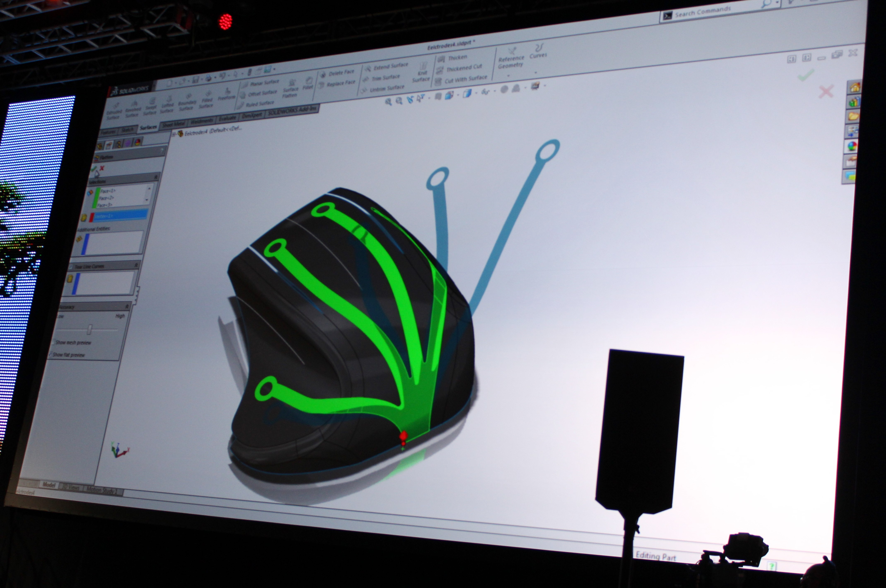This screenshot has width=886, height=588.
Task: Cancel with the red X in the corner
Action: point(826,91)
